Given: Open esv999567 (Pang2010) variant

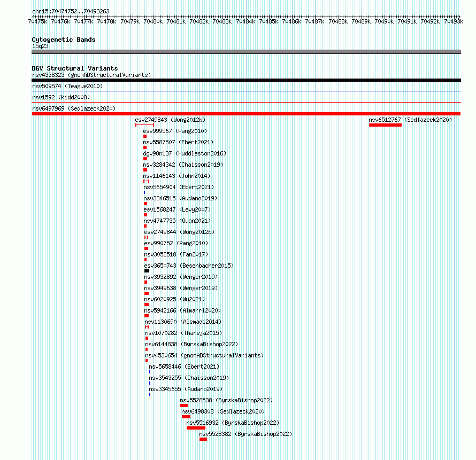Looking at the screenshot, I should (175, 131).
